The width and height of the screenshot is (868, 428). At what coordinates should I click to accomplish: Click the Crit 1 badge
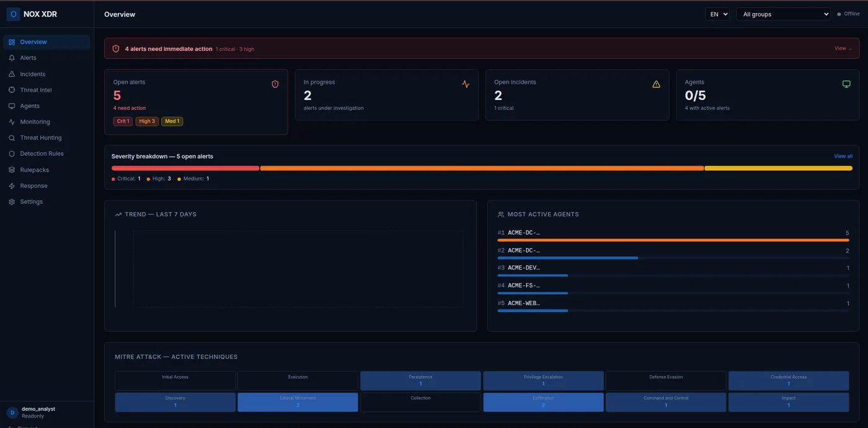[x=123, y=121]
